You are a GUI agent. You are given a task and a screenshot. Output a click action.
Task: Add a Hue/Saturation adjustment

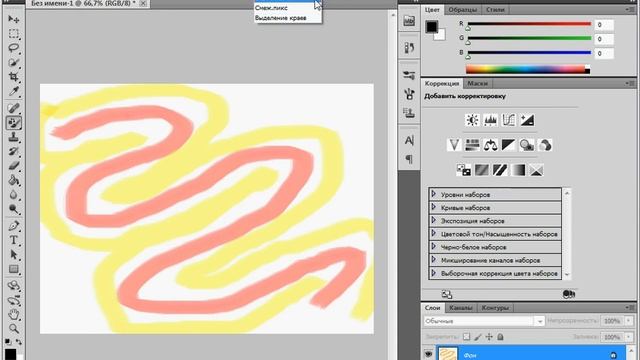pyautogui.click(x=472, y=145)
